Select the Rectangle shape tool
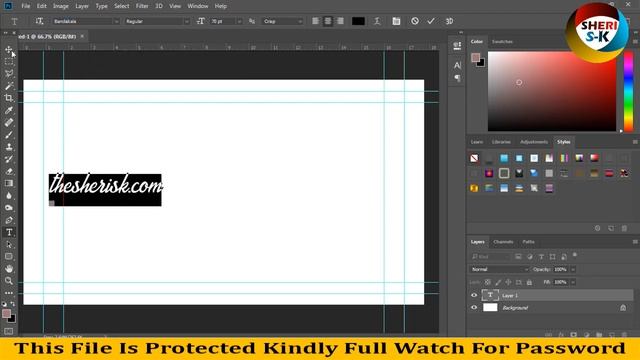Screen dimensions: 640x360 pos(9,256)
